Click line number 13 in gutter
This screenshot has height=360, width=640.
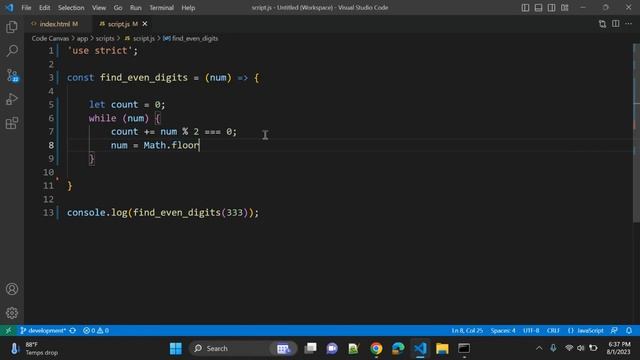point(48,213)
